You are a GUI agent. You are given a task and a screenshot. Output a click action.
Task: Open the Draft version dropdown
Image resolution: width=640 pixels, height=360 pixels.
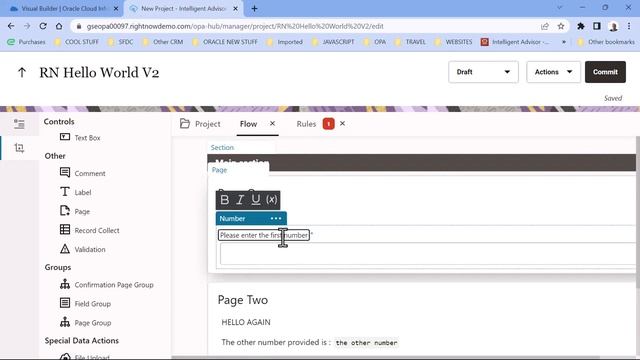483,72
